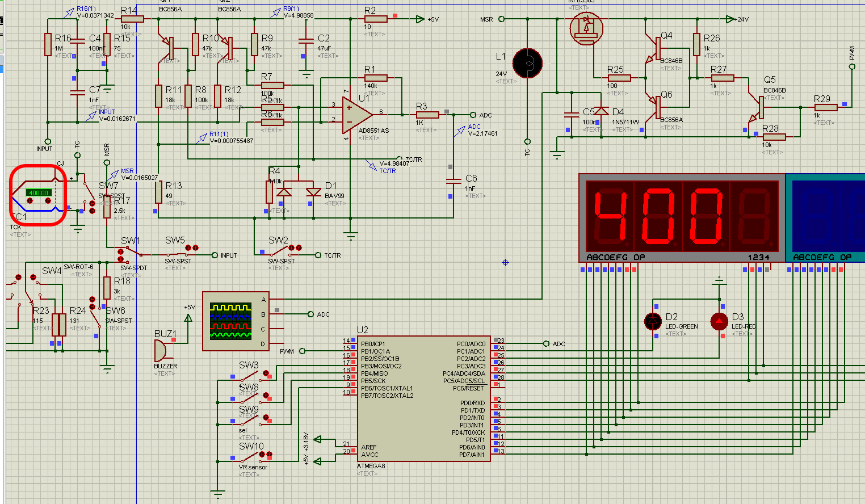Click the AREF pin label on U2
This screenshot has height=504, width=865.
pyautogui.click(x=369, y=447)
